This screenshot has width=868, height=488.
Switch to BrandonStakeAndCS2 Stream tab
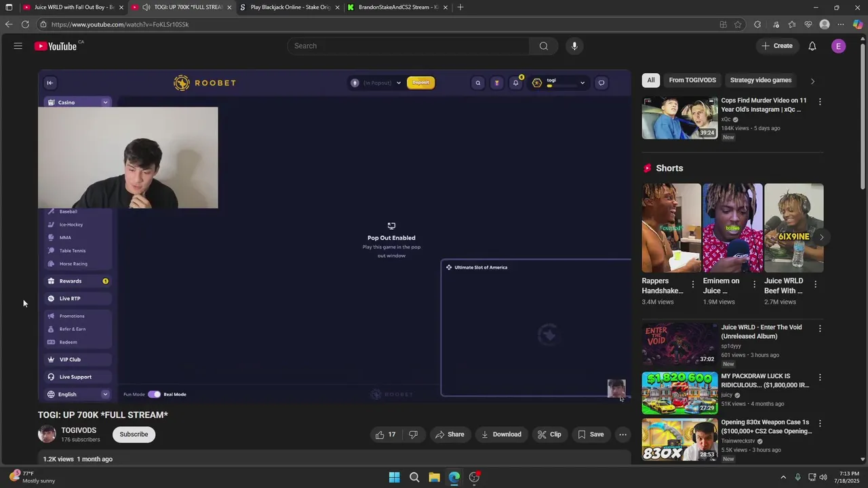(x=398, y=7)
